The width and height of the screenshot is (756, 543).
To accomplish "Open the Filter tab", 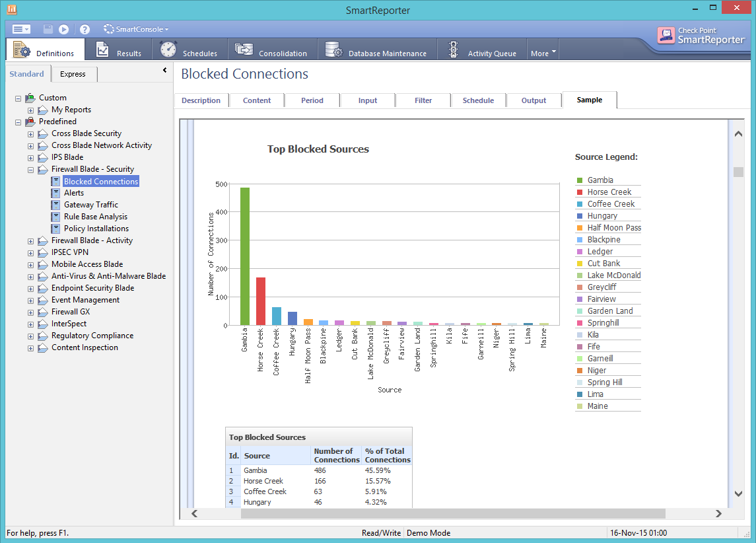I will tap(423, 100).
